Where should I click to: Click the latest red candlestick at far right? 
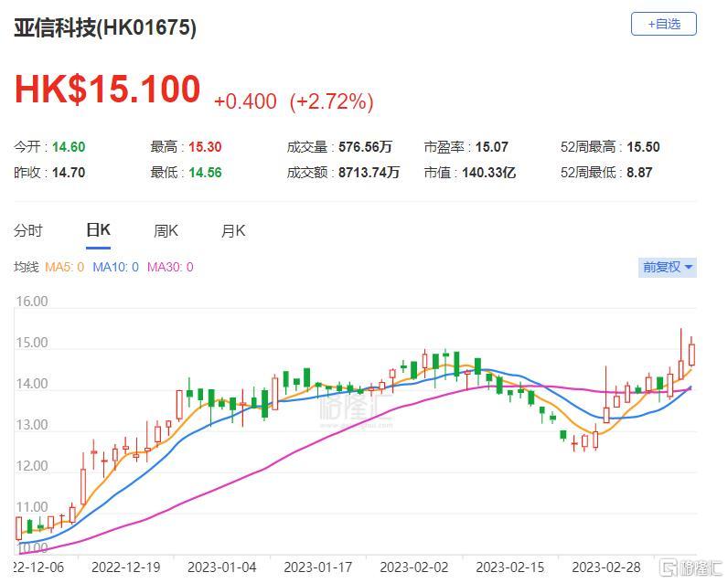coord(691,355)
